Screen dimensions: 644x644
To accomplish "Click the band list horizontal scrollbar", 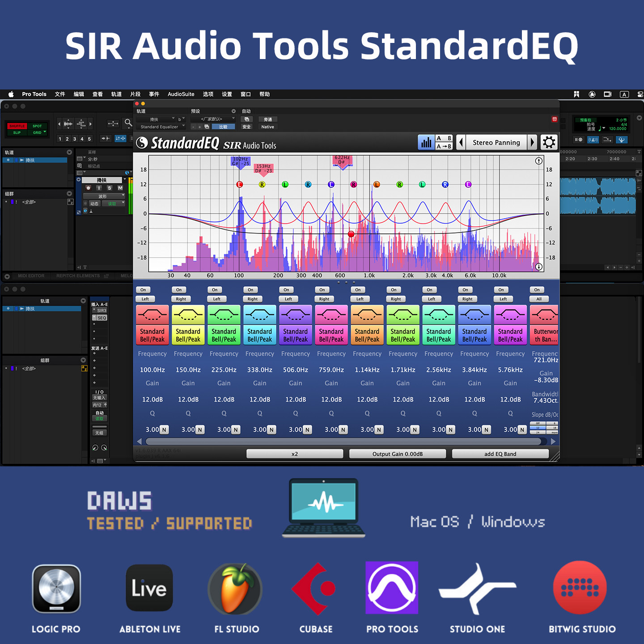I will (343, 441).
